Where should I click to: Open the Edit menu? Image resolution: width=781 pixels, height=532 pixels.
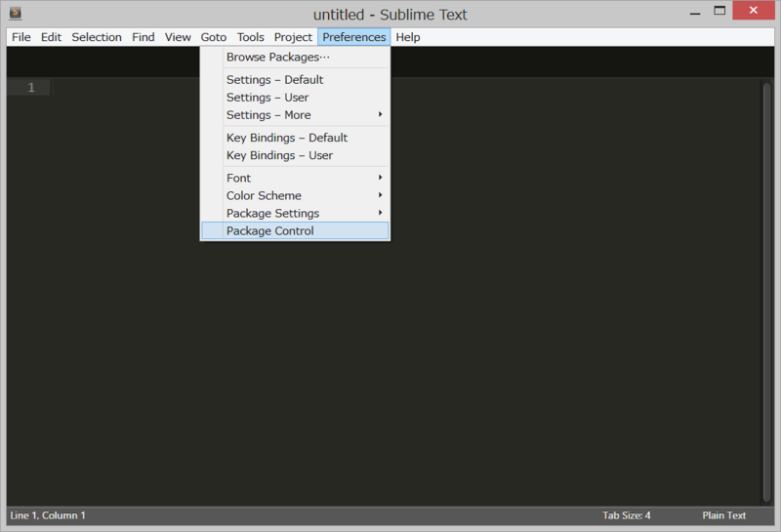coord(51,37)
